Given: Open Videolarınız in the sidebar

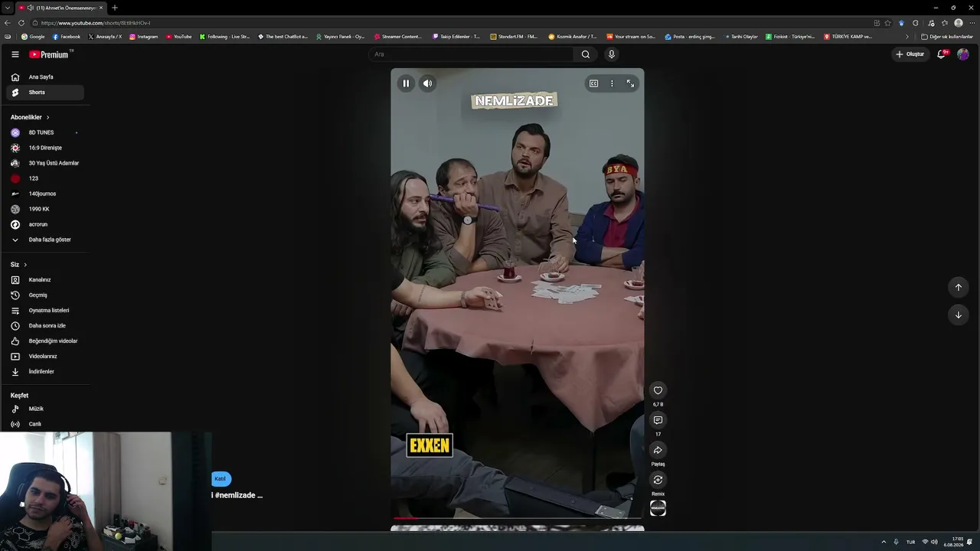Looking at the screenshot, I should click(45, 357).
